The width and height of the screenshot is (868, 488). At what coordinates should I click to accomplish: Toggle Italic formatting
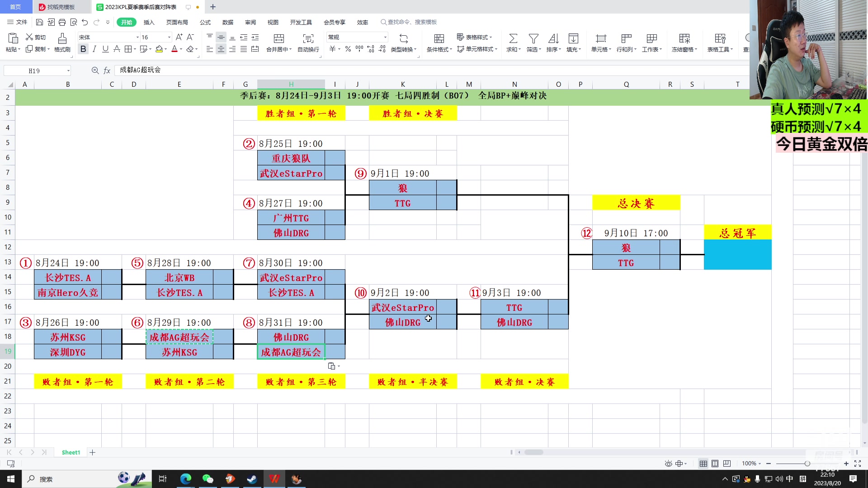pos(94,49)
